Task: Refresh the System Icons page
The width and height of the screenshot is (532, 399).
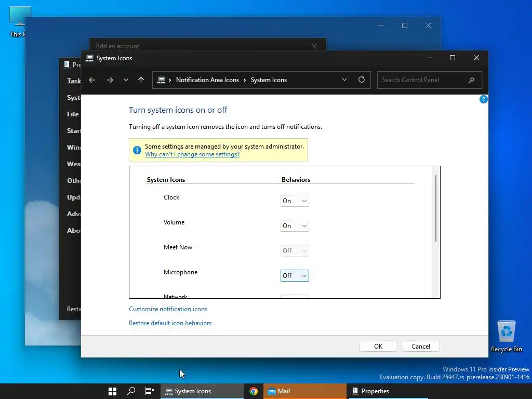Action: pos(362,79)
